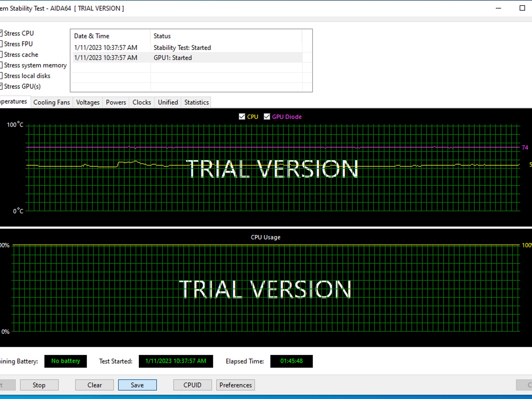Viewport: 532px width, 399px height.
Task: Click the Clear button
Action: coord(95,385)
